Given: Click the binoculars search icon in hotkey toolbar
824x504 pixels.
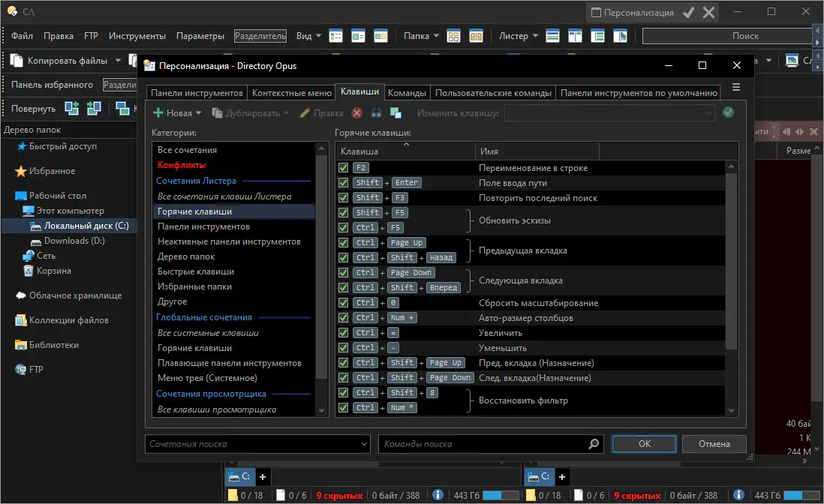Looking at the screenshot, I should pyautogui.click(x=376, y=113).
